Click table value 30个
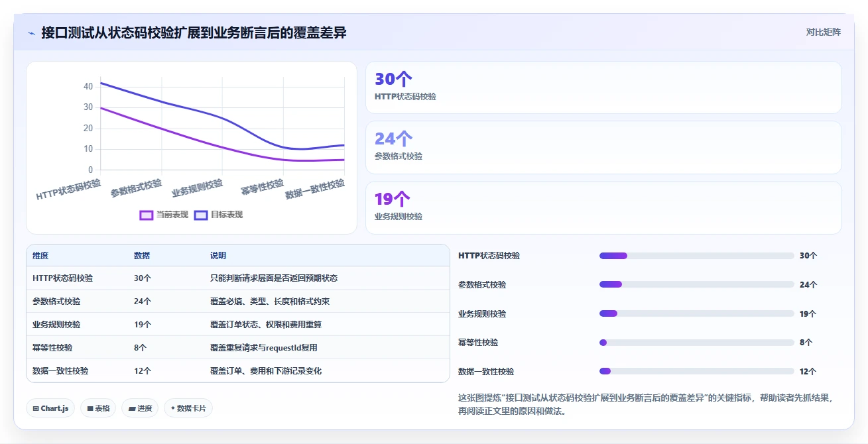868x444 pixels. pos(143,278)
